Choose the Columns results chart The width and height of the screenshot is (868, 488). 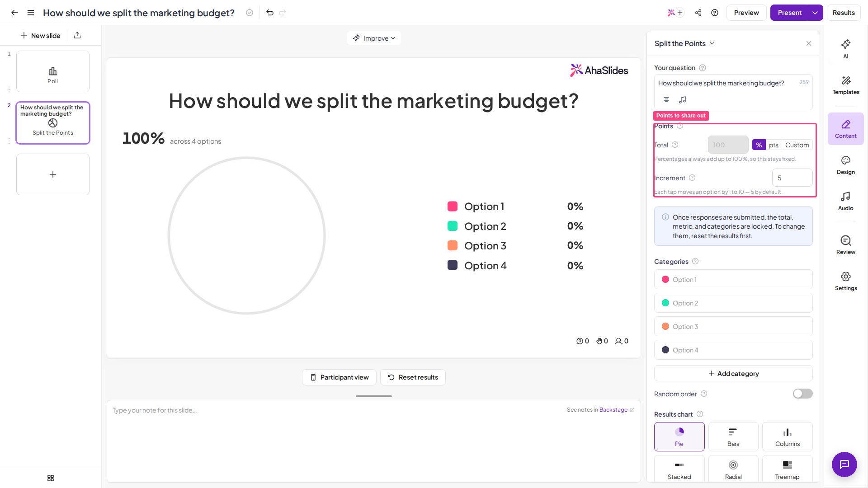(787, 436)
